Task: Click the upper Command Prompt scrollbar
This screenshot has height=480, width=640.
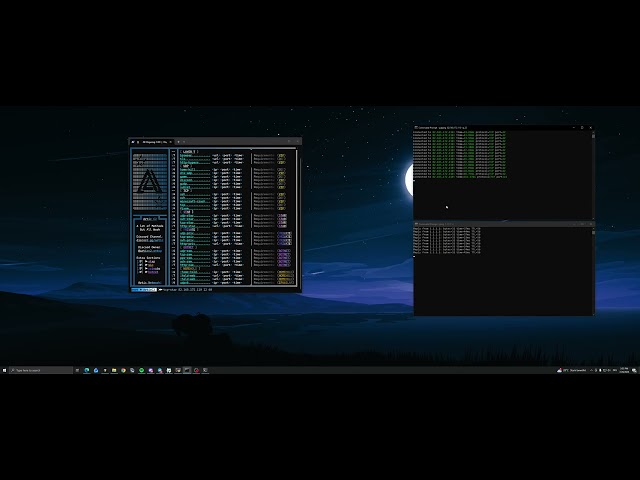Action: click(x=593, y=175)
